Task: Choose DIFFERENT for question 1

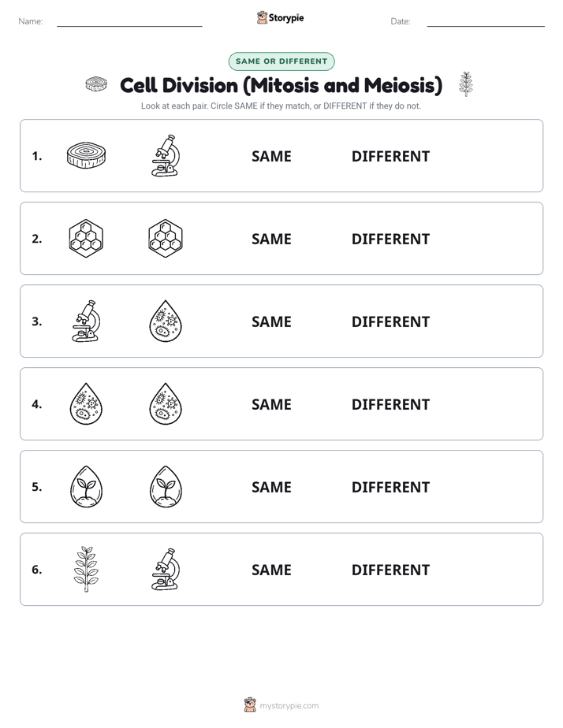Action: 390,157
